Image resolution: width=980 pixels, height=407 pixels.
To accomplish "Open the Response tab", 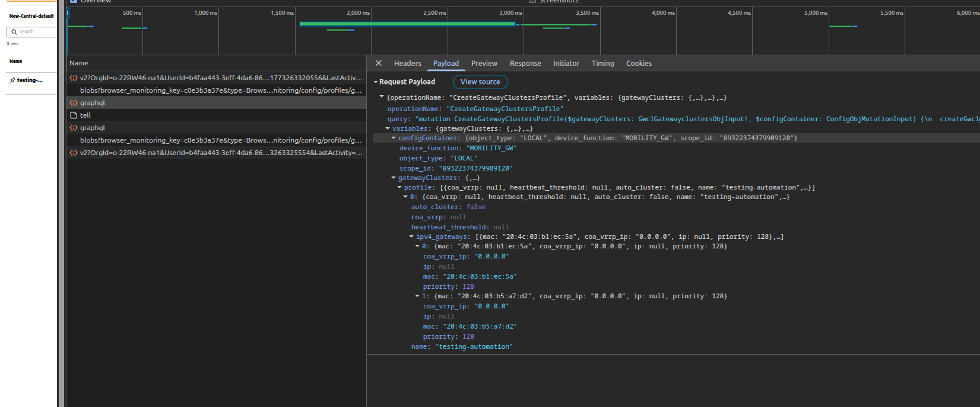I will point(525,64).
